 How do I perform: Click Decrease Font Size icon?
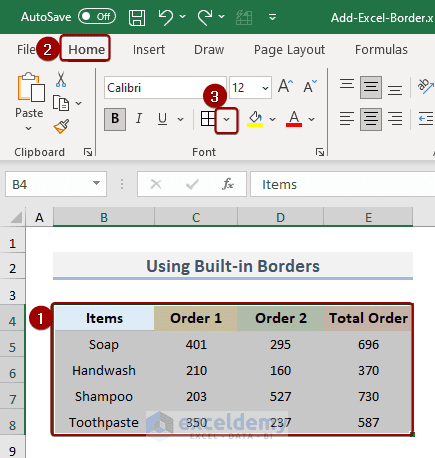[x=310, y=86]
